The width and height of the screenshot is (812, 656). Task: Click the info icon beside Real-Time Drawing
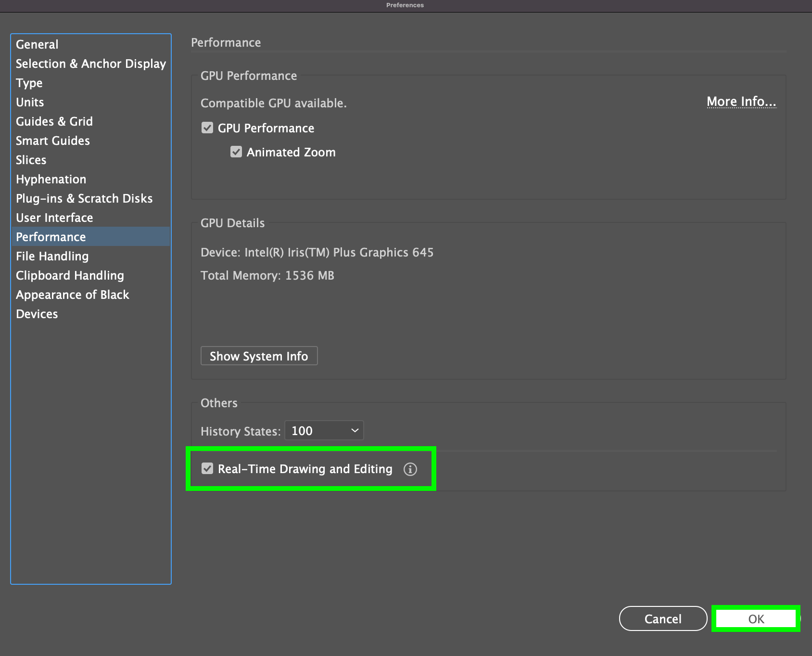point(410,469)
